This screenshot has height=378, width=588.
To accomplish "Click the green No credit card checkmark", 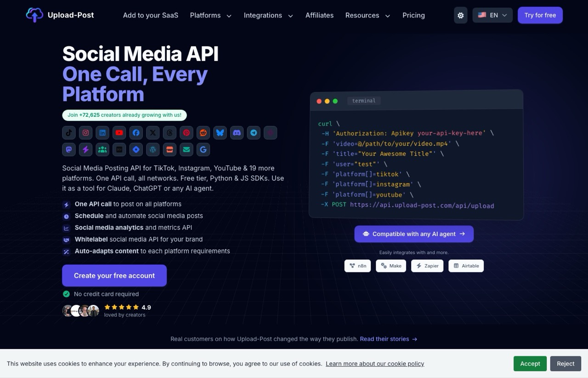I will point(66,294).
